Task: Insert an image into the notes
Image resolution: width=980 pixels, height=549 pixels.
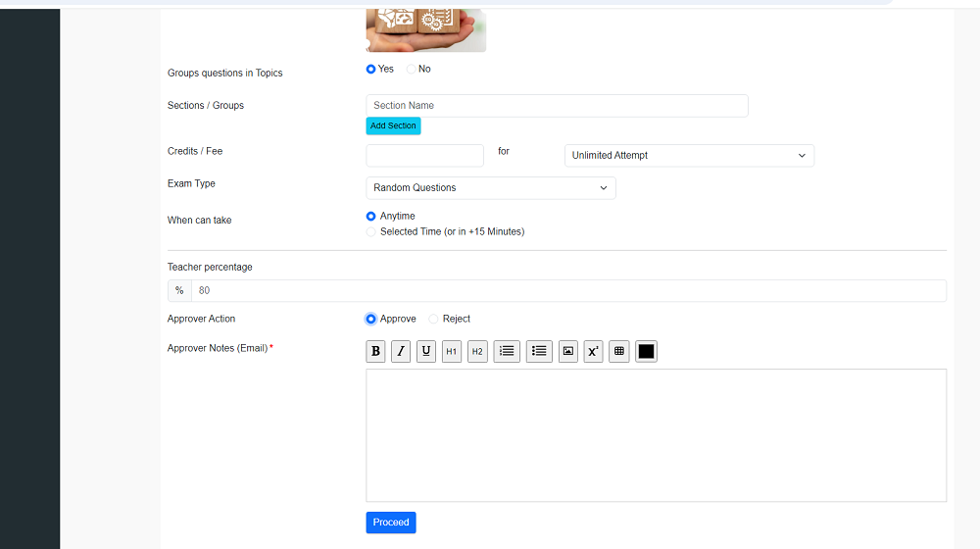Action: tap(568, 351)
